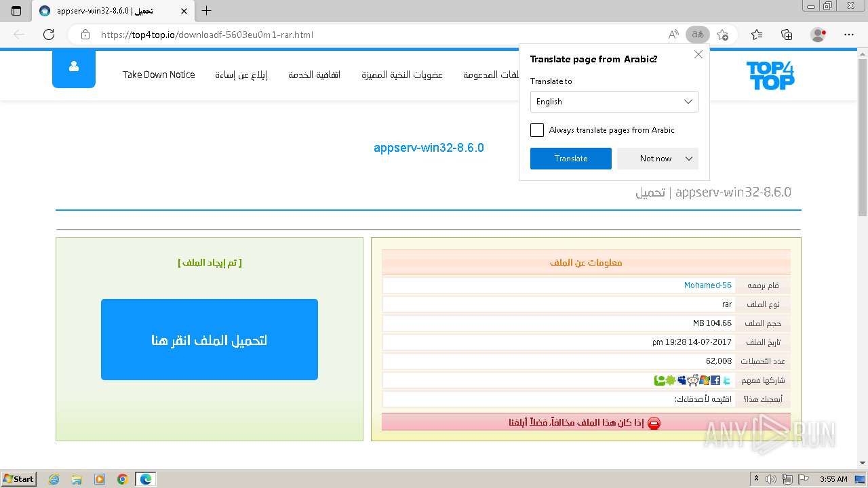
Task: Share file via Twitter icon
Action: 726,380
